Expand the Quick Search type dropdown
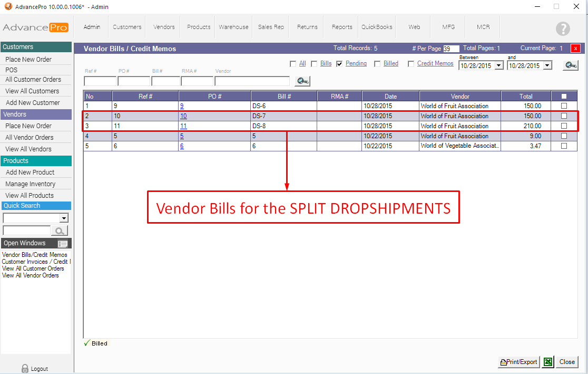 [64, 218]
